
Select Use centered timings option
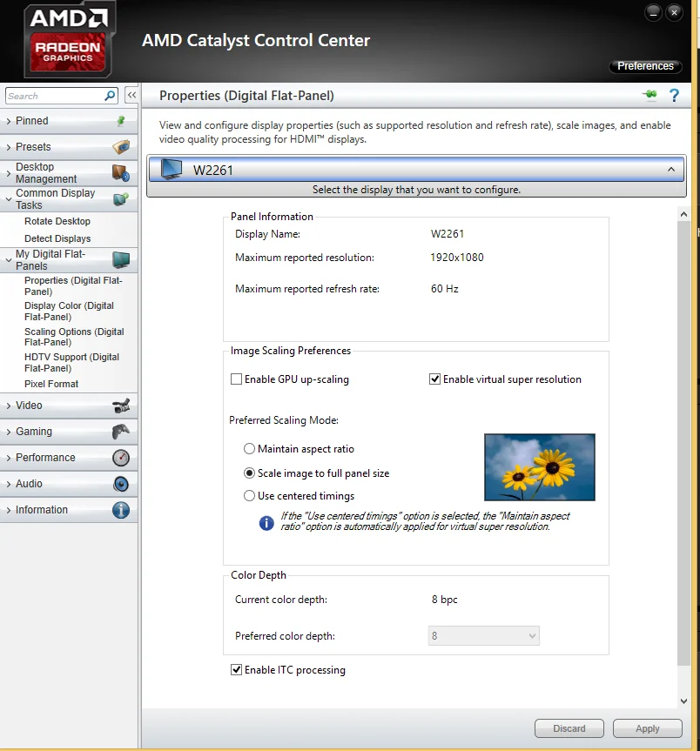pos(249,496)
